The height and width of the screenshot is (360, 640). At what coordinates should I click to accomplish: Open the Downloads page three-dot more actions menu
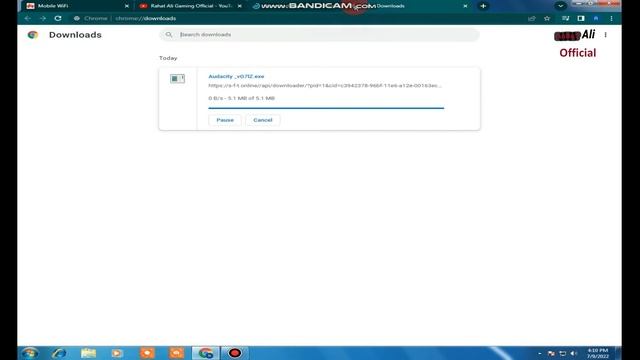pos(606,35)
